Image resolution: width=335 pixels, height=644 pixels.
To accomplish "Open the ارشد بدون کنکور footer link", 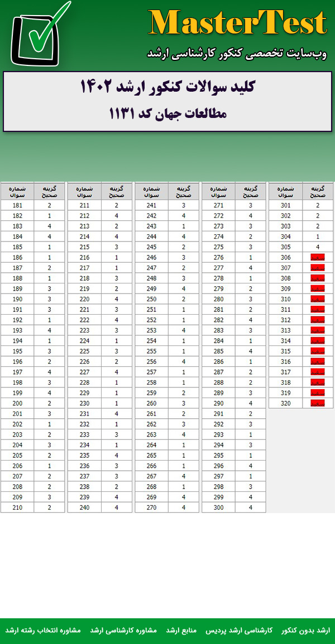I will coord(306,630).
